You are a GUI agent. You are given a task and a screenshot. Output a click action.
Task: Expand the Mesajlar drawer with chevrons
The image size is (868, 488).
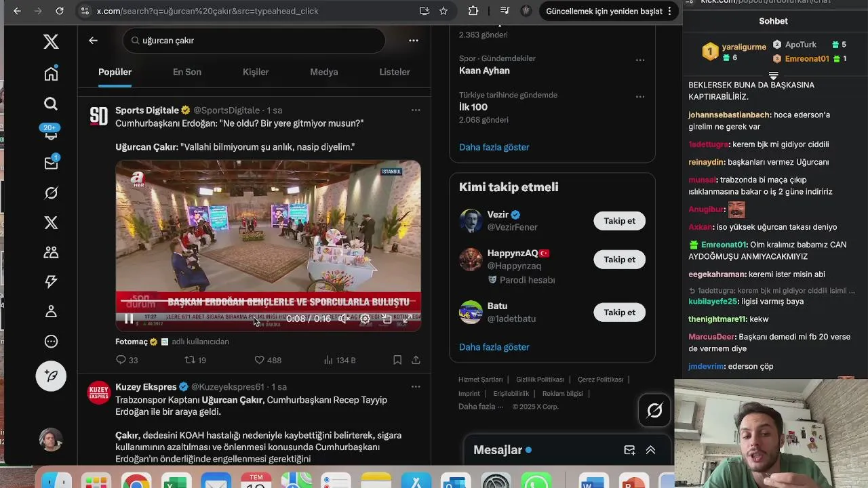(650, 450)
